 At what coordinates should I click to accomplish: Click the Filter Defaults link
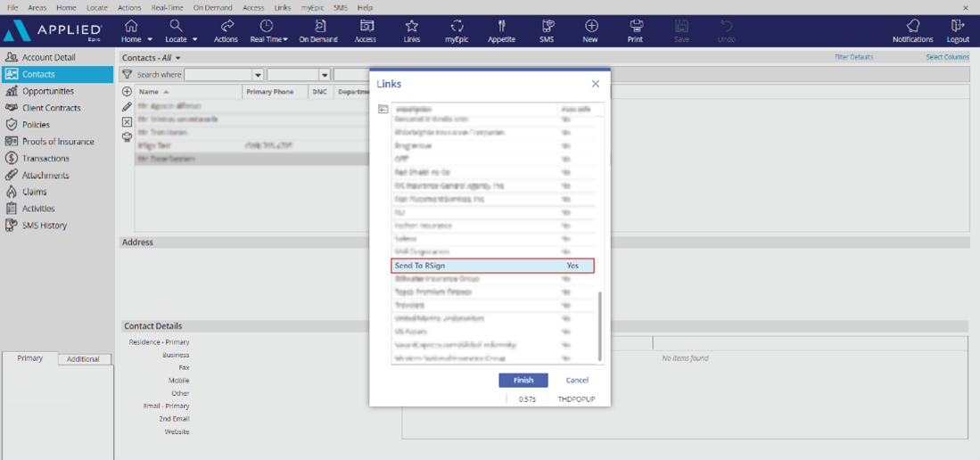click(x=853, y=57)
